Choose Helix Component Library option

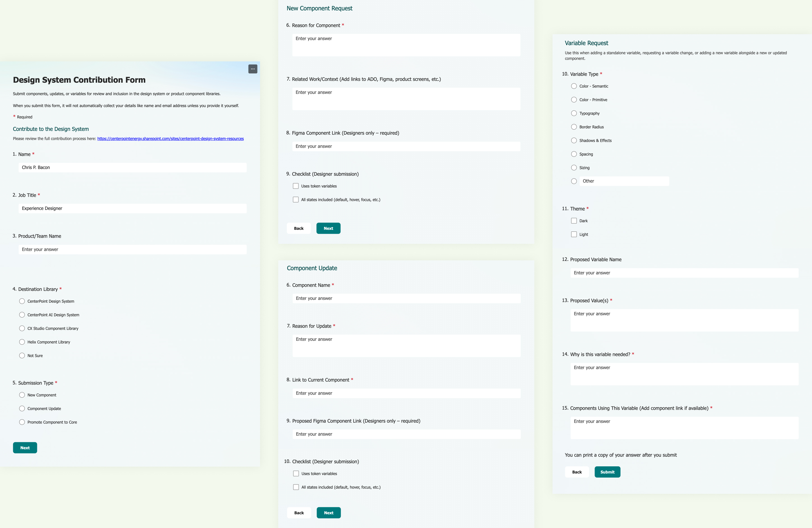click(22, 342)
